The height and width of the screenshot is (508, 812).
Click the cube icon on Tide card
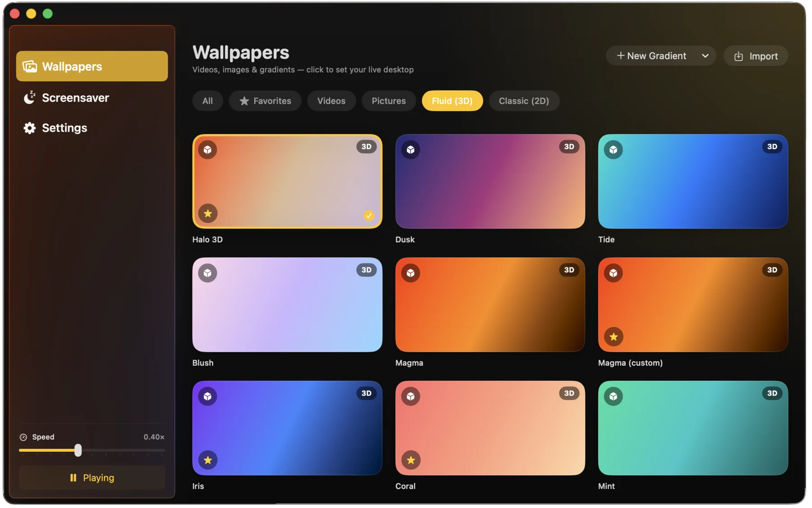click(614, 149)
